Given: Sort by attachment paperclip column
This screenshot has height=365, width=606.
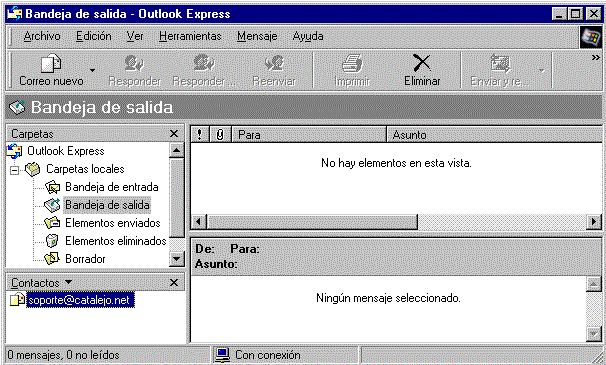Looking at the screenshot, I should tap(220, 135).
